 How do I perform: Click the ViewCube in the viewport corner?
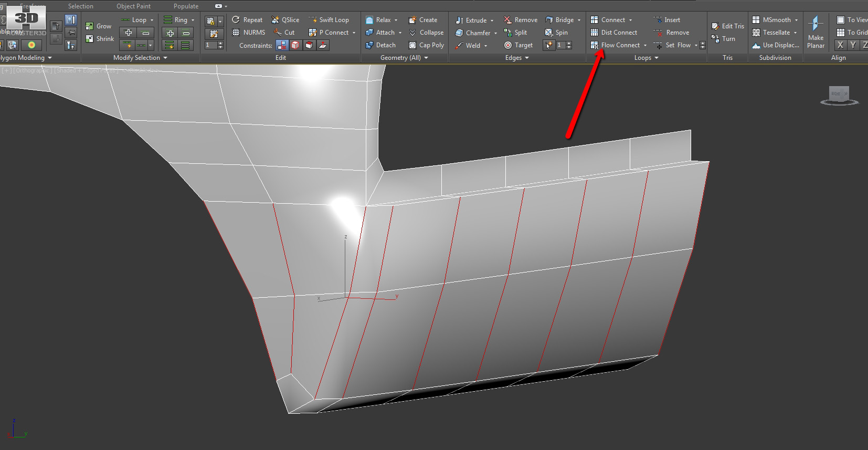839,95
